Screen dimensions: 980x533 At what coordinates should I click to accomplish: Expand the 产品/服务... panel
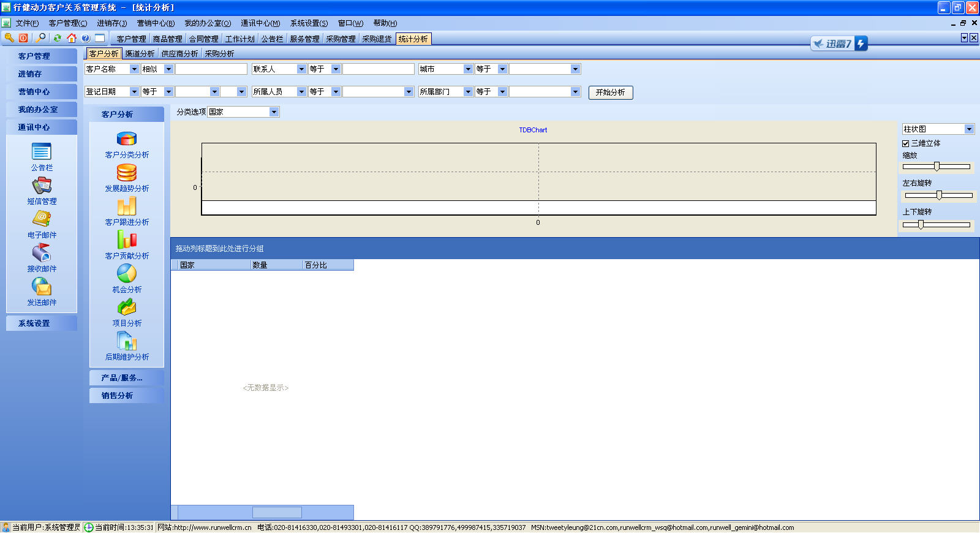[x=127, y=378]
